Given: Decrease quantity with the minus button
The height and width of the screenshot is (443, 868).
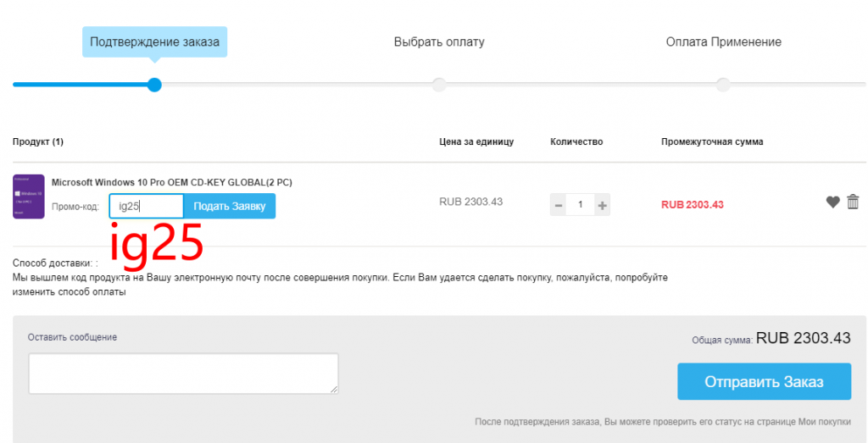Looking at the screenshot, I should tap(558, 205).
